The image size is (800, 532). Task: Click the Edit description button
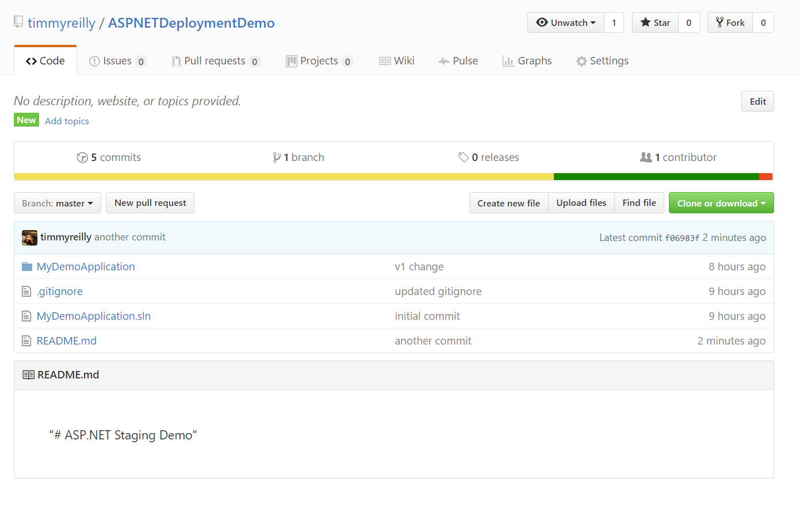pyautogui.click(x=757, y=101)
